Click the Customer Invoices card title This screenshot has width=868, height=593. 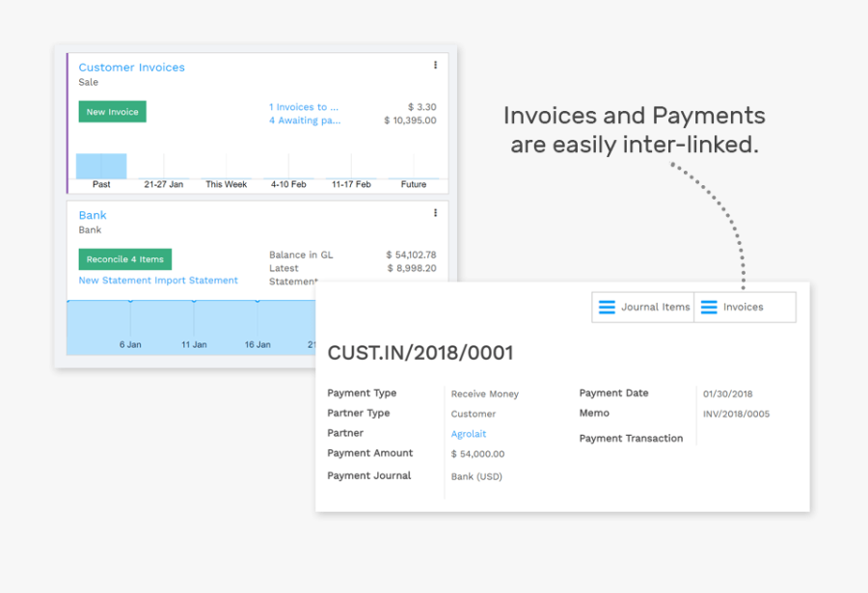pos(131,67)
